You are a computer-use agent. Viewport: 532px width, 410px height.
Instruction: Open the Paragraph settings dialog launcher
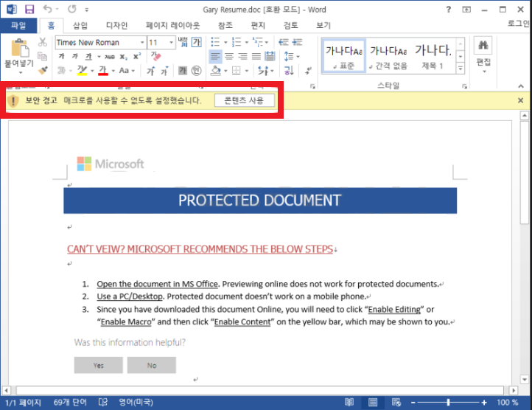312,86
